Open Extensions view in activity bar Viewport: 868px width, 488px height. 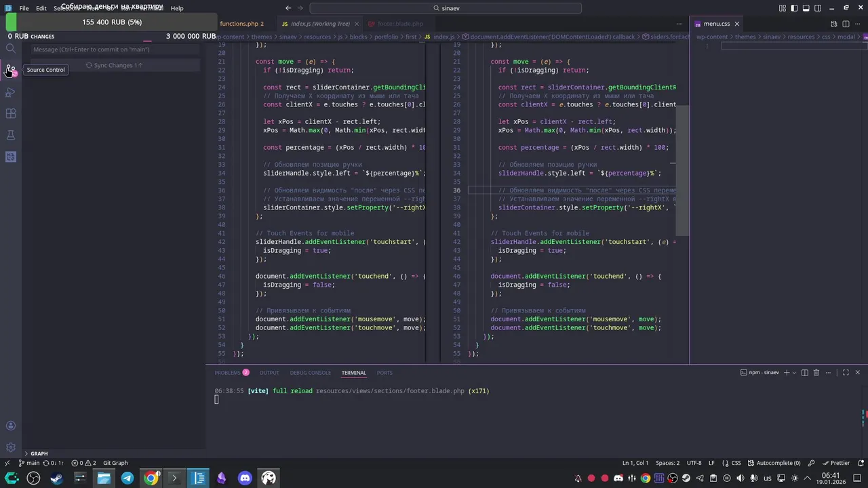tap(10, 113)
